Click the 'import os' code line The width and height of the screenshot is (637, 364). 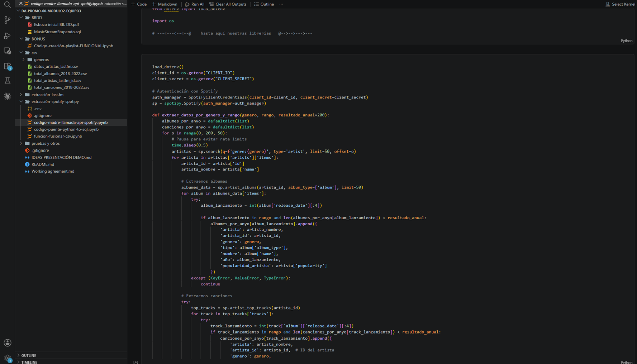pos(163,21)
